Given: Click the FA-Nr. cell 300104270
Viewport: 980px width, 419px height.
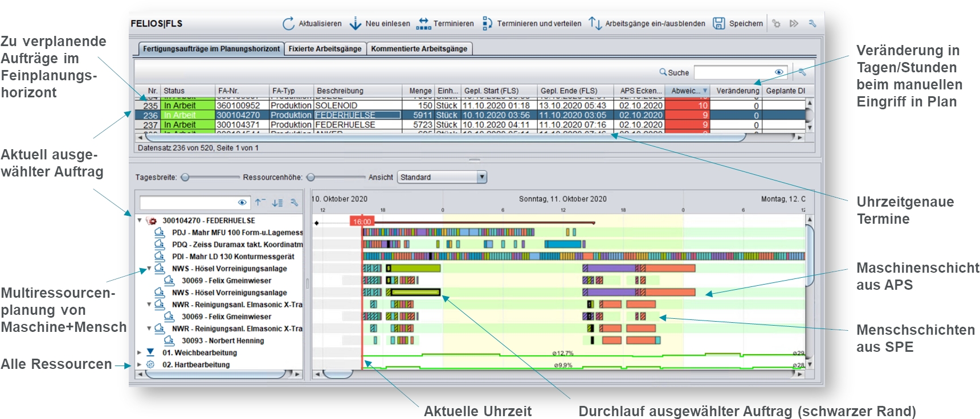Looking at the screenshot, I should pyautogui.click(x=242, y=115).
